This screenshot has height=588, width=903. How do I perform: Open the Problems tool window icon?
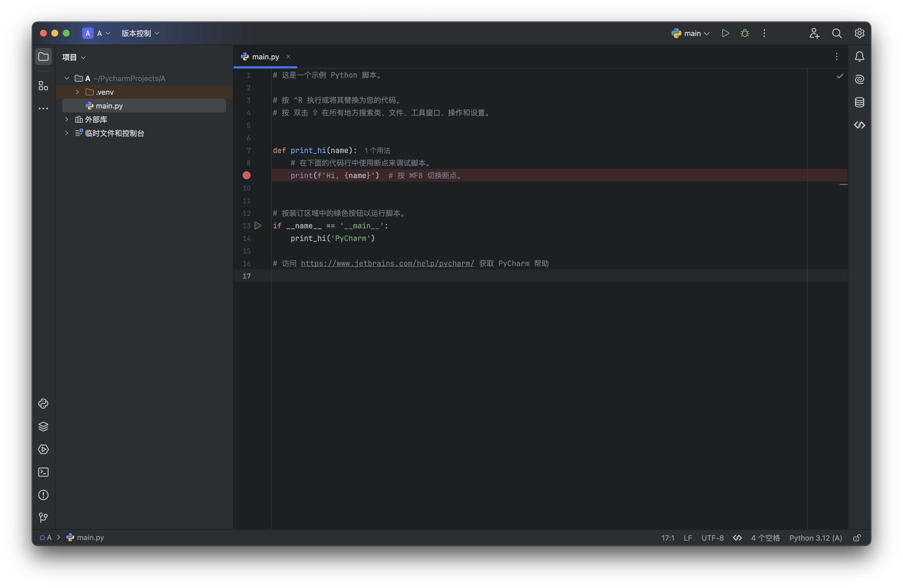43,495
